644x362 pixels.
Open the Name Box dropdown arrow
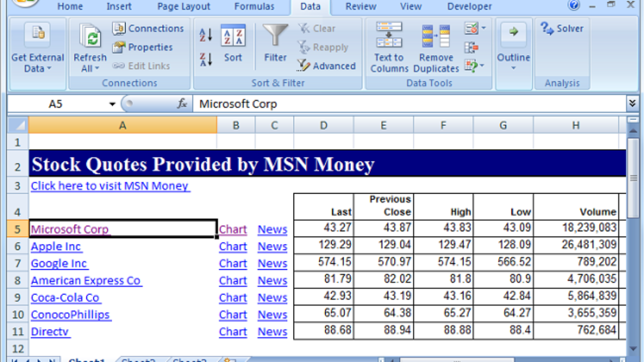point(112,104)
